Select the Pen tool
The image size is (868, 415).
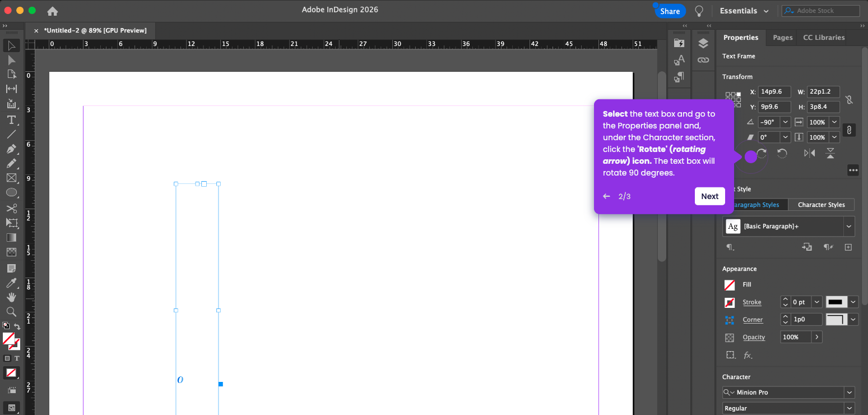(x=11, y=149)
